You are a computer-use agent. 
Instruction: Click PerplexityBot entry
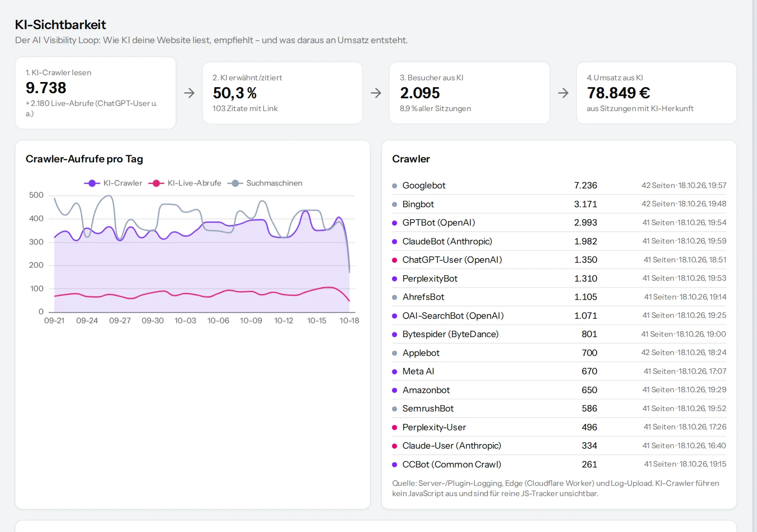coord(559,278)
